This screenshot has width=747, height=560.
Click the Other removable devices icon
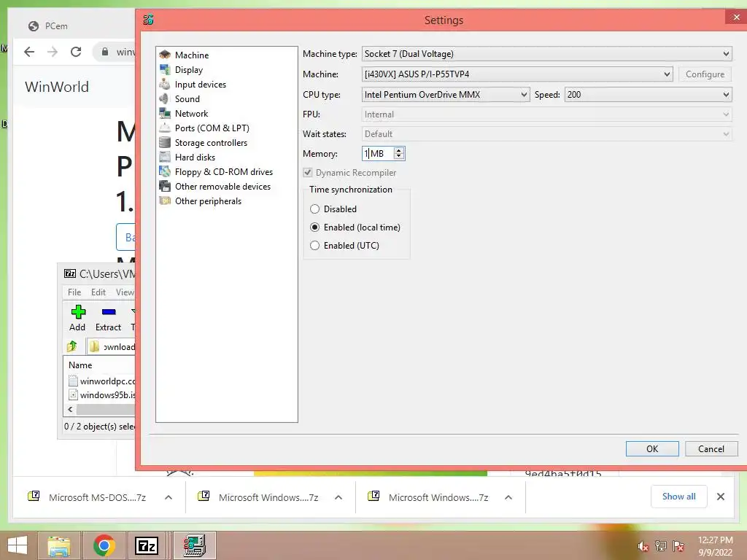(165, 186)
